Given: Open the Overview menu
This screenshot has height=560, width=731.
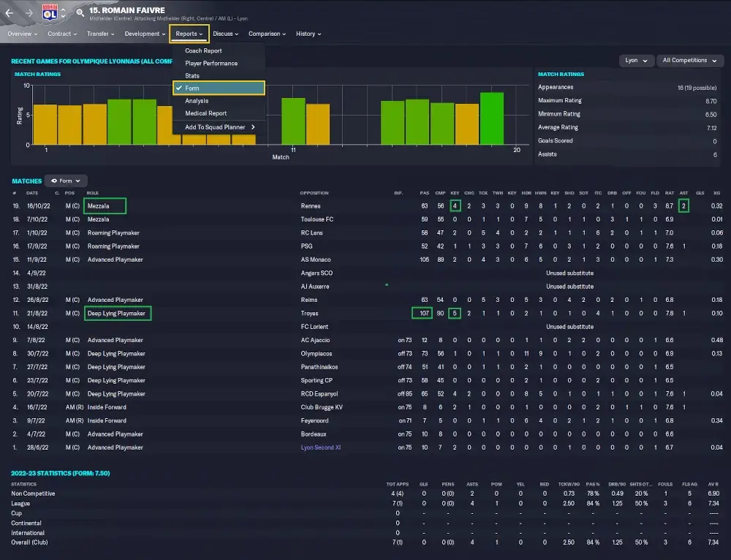Looking at the screenshot, I should (x=22, y=34).
